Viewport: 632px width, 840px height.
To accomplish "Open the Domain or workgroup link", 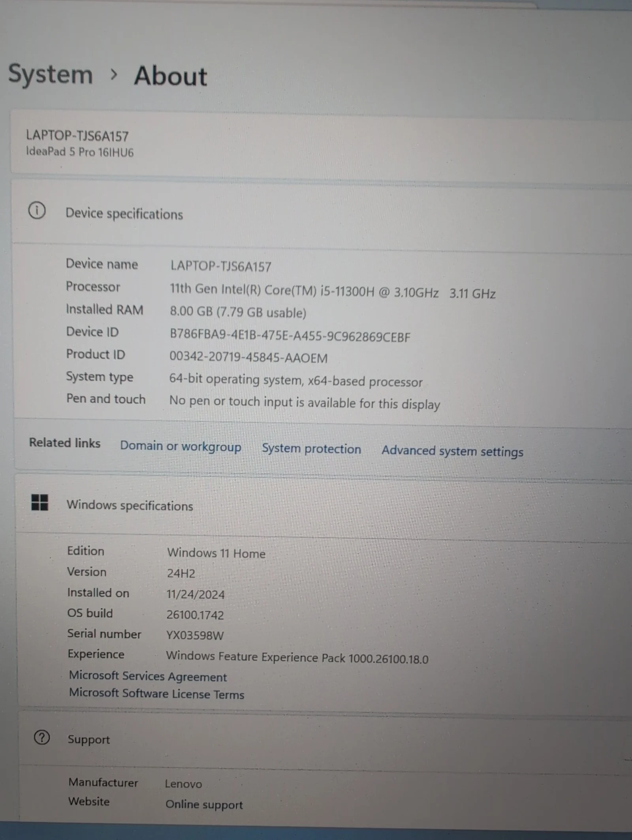I will [x=181, y=446].
